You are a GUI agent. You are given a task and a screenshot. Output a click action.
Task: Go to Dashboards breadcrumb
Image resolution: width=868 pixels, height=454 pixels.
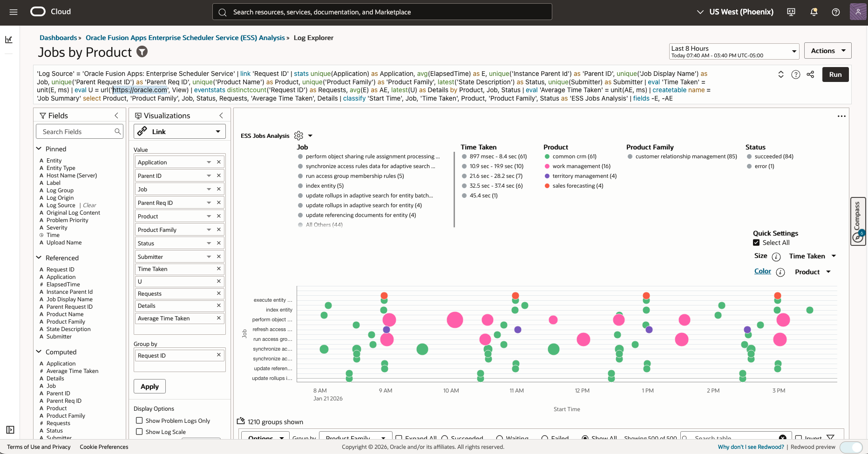(58, 38)
